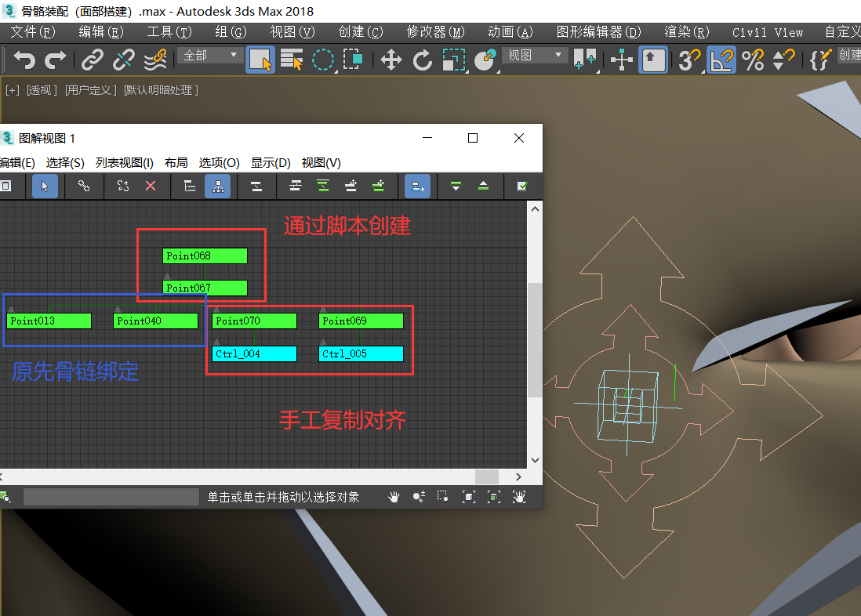The image size is (861, 616).
Task: Click Collapse Selected green up arrow
Action: (x=483, y=186)
